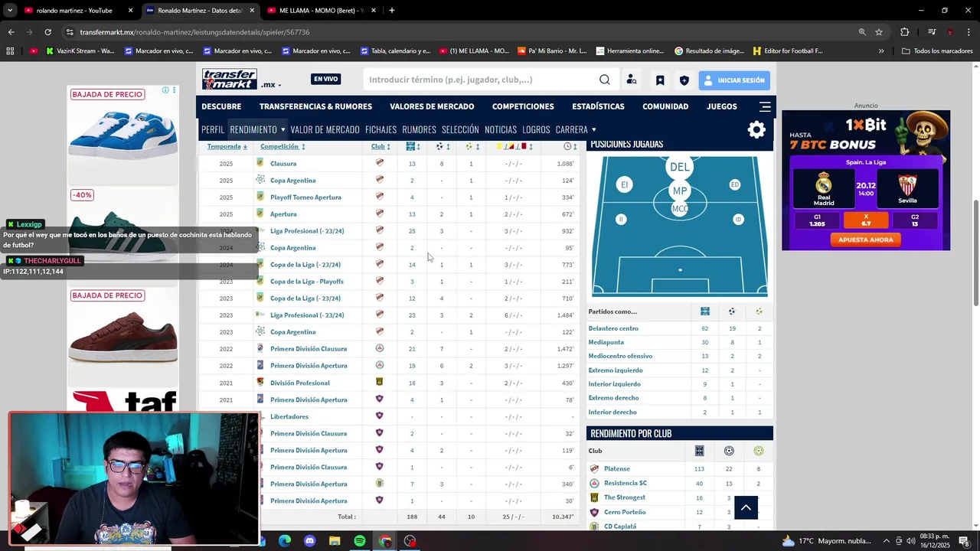The width and height of the screenshot is (980, 551).
Task: Open the Descubre menu
Action: tap(221, 106)
